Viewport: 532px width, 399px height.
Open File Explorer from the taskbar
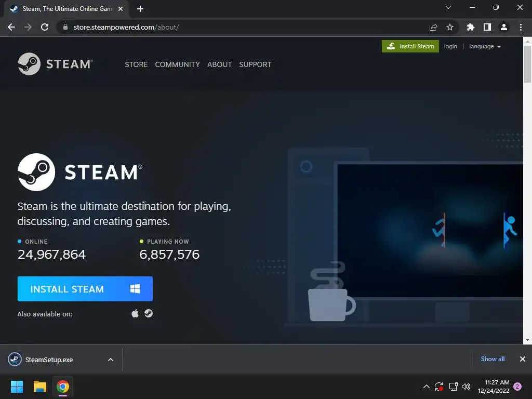pos(39,387)
